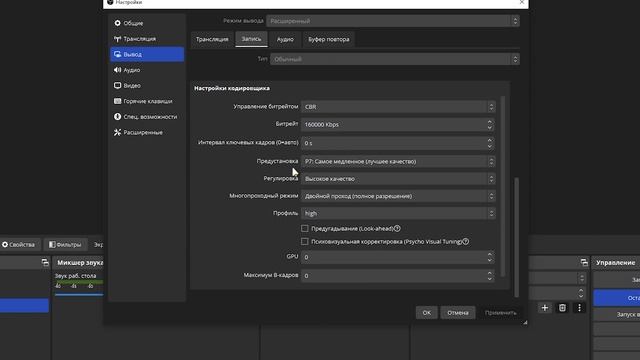Click the add plus icon in main window
640x360 pixels.
coord(544,308)
